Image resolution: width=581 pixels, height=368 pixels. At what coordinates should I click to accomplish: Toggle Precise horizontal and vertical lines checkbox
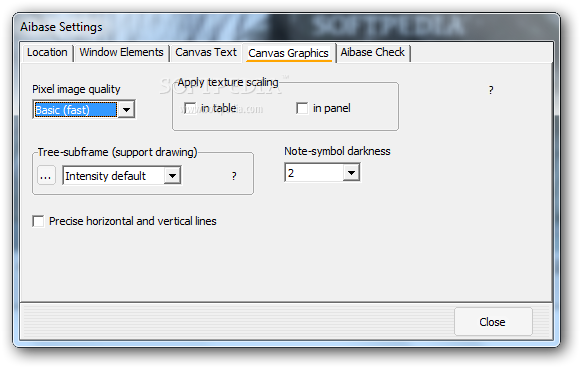click(38, 221)
